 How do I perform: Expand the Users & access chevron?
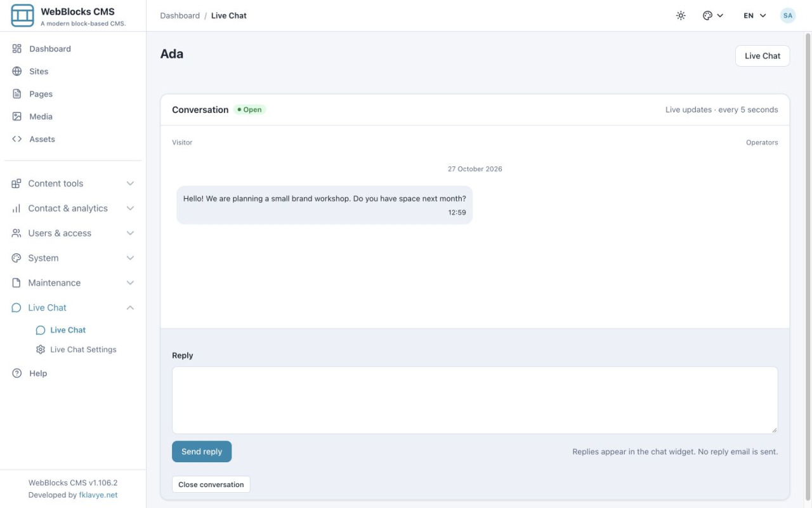click(x=130, y=233)
